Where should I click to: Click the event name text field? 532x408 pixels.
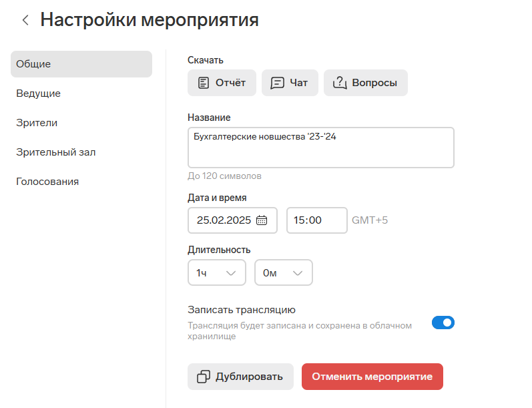(x=321, y=148)
